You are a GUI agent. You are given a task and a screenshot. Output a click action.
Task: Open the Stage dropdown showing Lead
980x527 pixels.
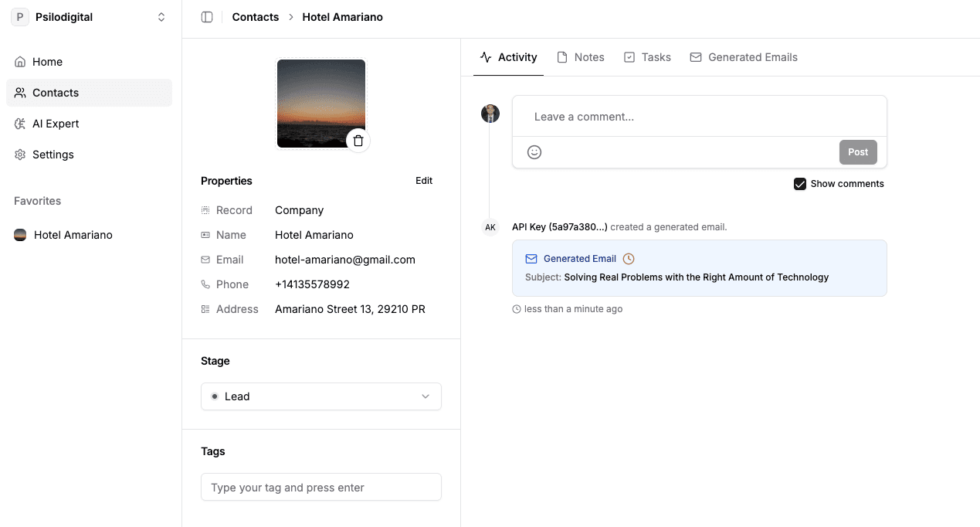pos(321,396)
